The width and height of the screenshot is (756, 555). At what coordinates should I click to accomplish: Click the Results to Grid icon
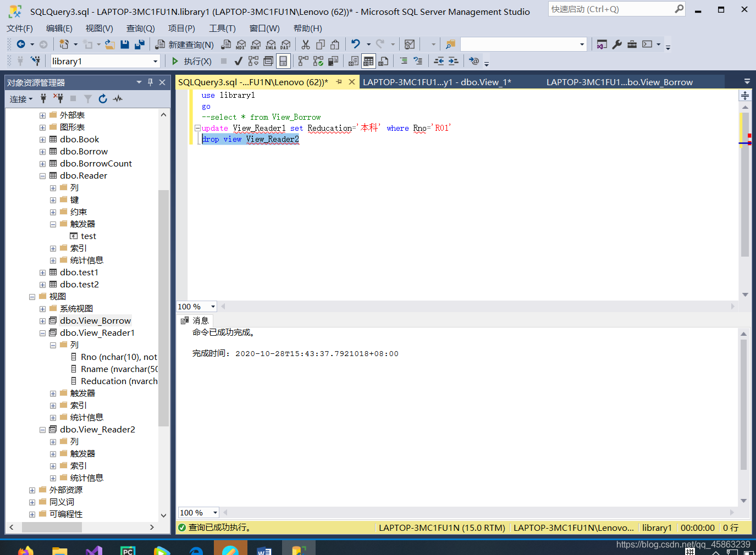[368, 61]
